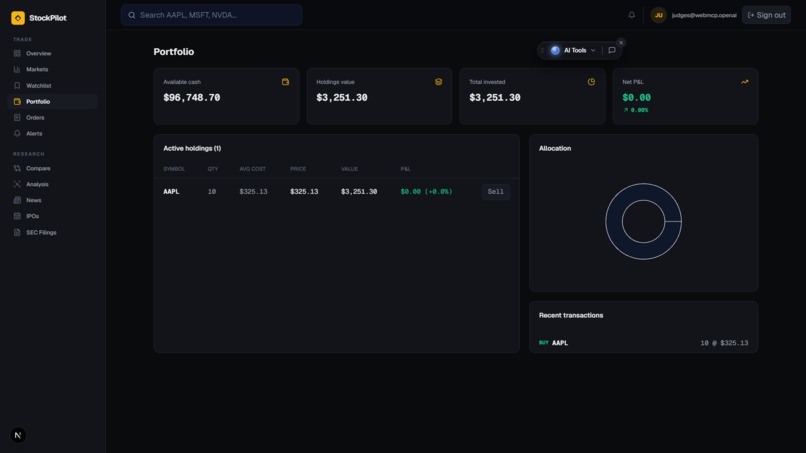The width and height of the screenshot is (806, 453).
Task: Sell the AAPL holding
Action: [496, 192]
